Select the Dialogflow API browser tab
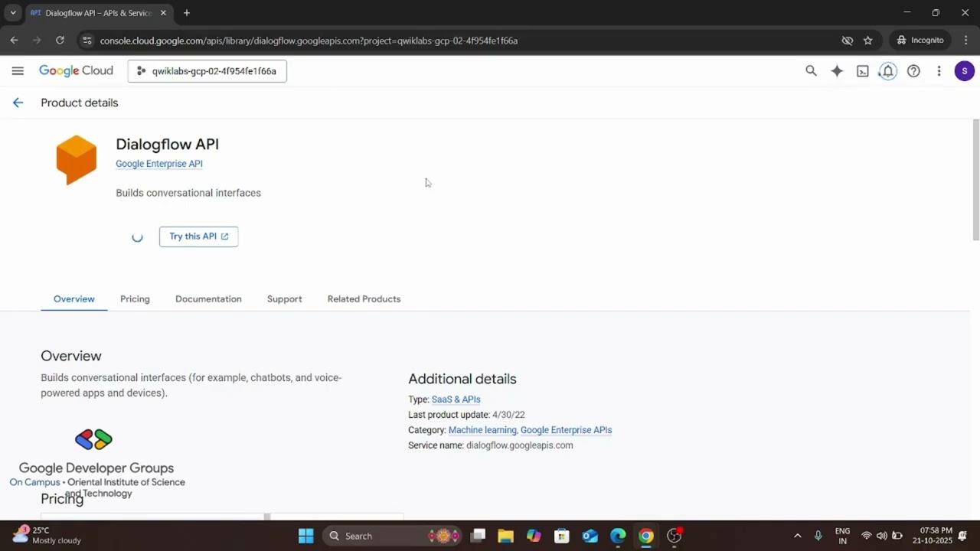This screenshot has width=980, height=551. coord(98,13)
